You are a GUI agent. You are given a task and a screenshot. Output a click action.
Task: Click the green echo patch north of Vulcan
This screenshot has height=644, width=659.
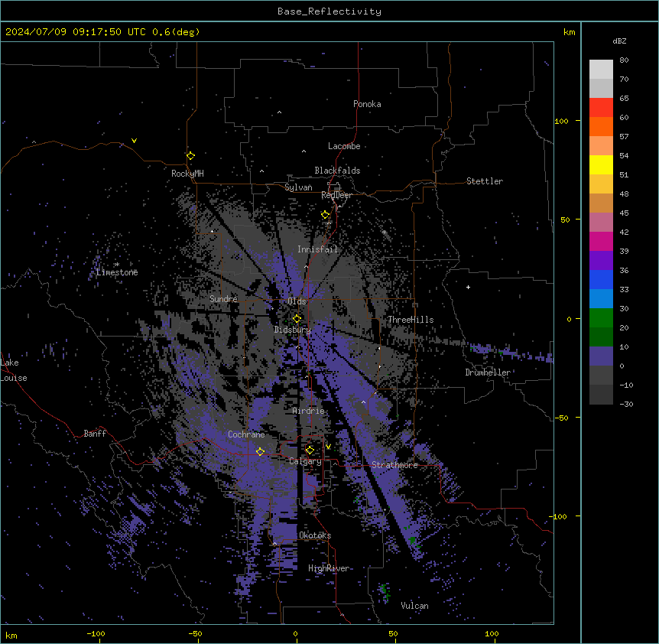tap(384, 591)
